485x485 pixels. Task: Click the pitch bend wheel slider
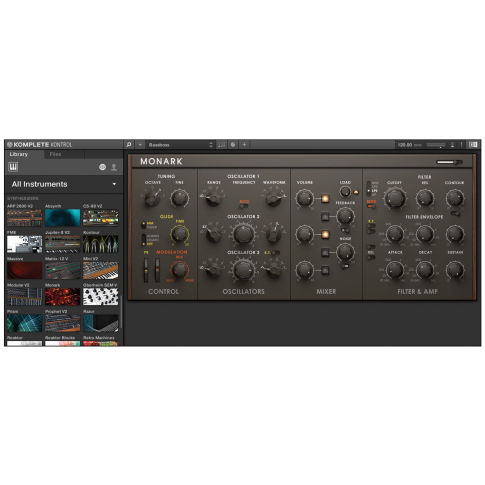(146, 270)
